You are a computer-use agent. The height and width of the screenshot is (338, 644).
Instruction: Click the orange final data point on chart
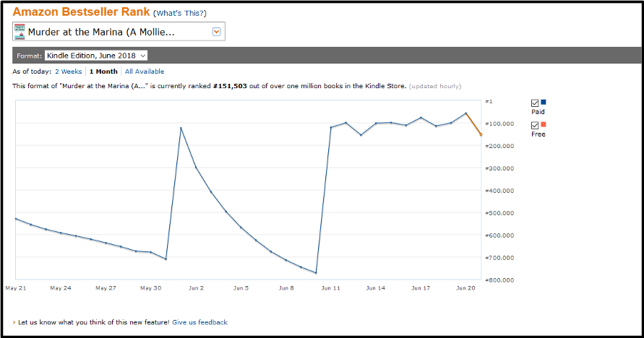tap(481, 134)
